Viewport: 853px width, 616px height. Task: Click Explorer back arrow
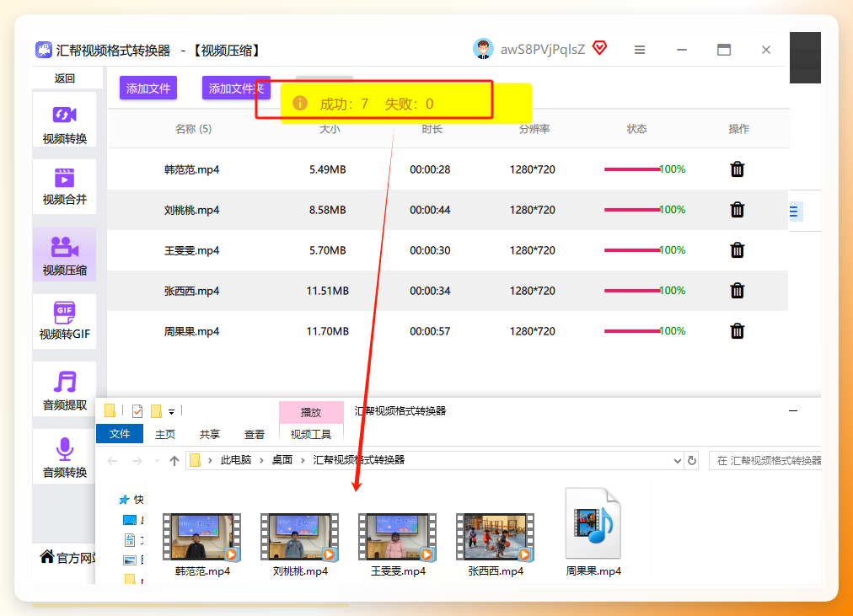coord(113,461)
